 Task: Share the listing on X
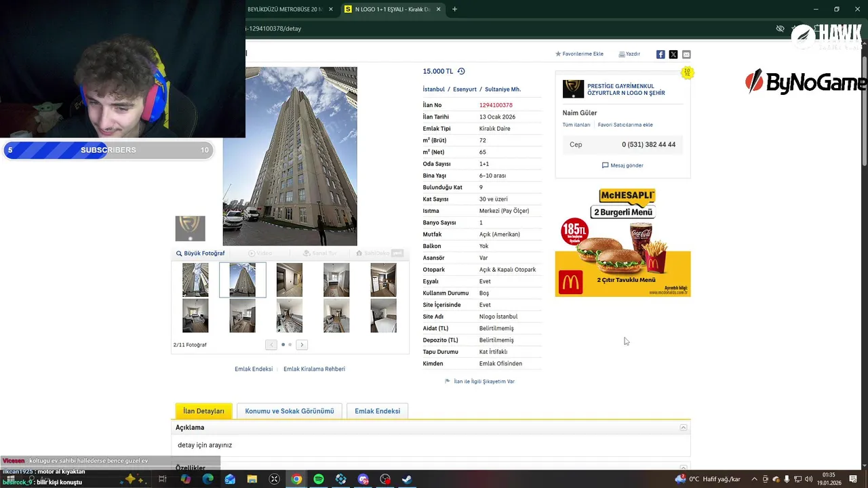673,54
